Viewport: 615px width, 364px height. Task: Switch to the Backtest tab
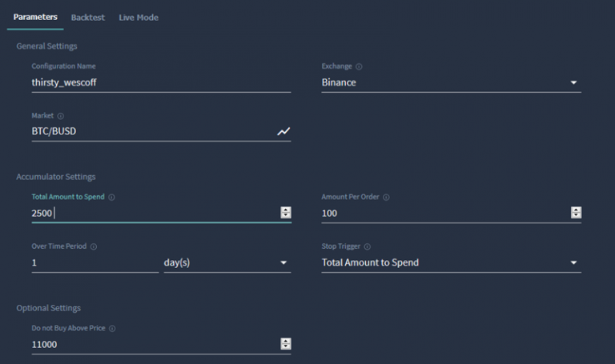click(x=88, y=18)
